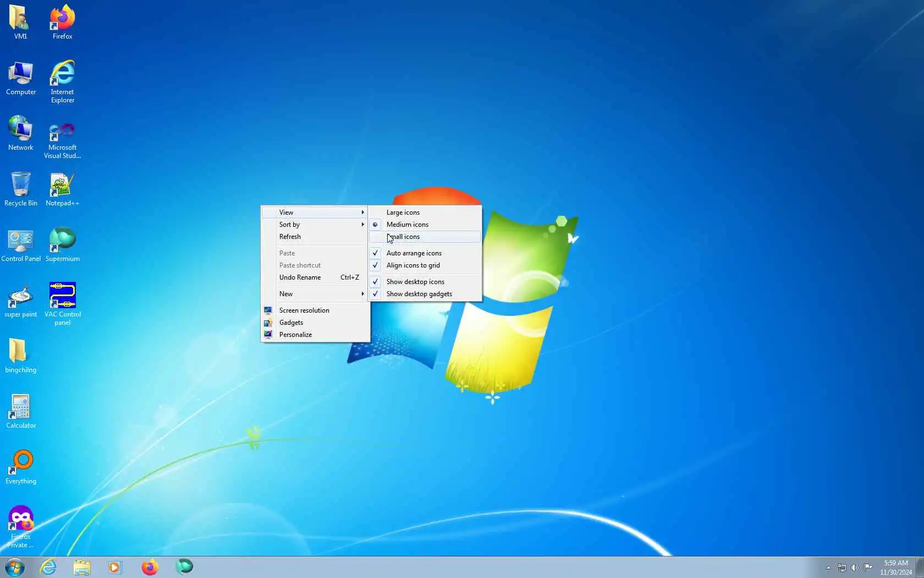Launch Internet Explorer from the taskbar
This screenshot has width=924, height=578.
[x=48, y=567]
